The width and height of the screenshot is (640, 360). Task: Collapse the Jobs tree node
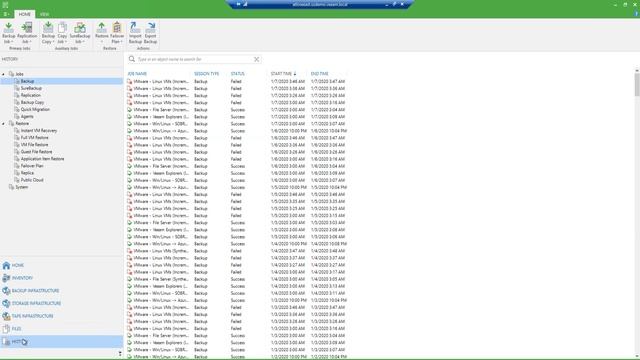point(3,74)
